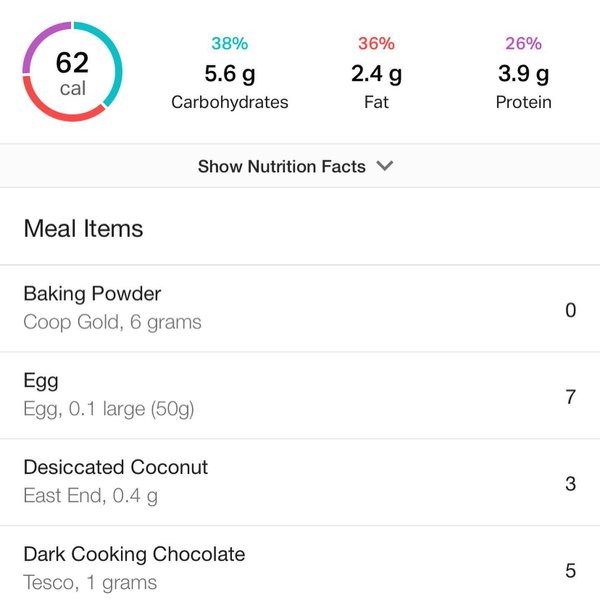Screen dimensions: 600x600
Task: Click the 5.6 g Carbohydrates value
Action: [x=230, y=74]
